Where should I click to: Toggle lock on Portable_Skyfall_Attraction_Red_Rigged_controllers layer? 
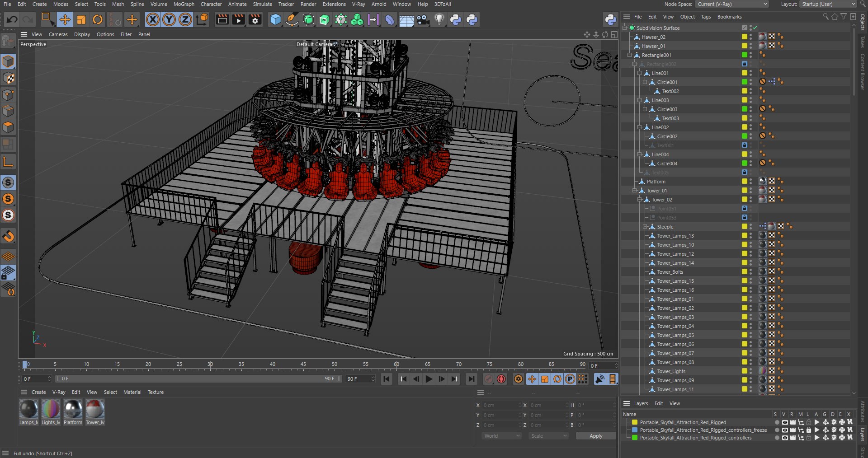809,438
